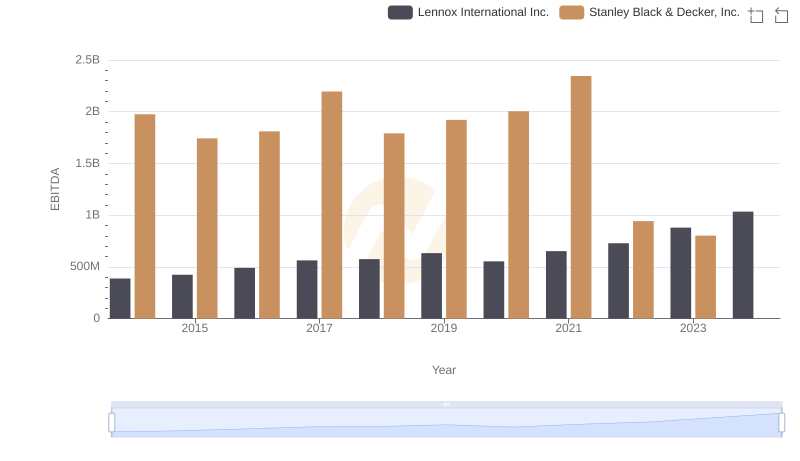Click the 1.5B y-axis label

tap(88, 163)
